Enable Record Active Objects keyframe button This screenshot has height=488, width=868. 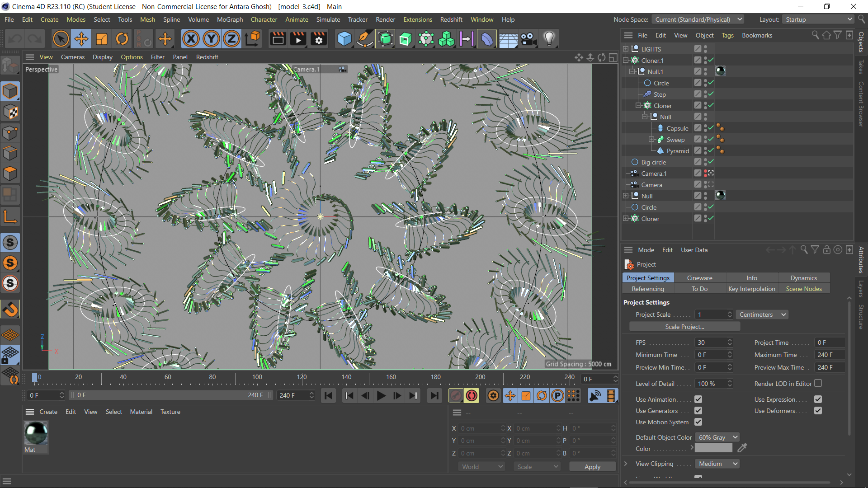click(x=456, y=396)
